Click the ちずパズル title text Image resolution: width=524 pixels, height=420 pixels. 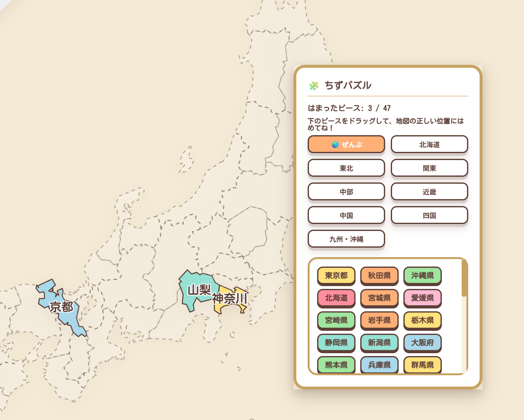(x=348, y=85)
